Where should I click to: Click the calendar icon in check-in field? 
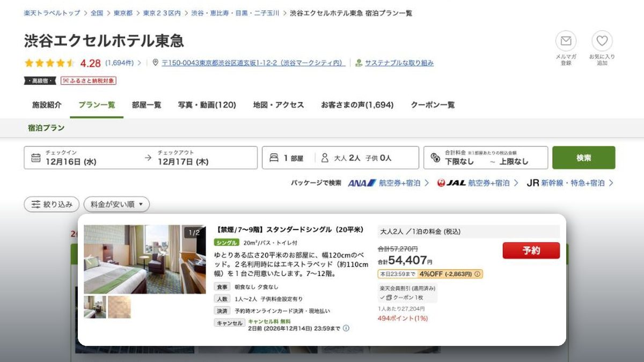(35, 158)
